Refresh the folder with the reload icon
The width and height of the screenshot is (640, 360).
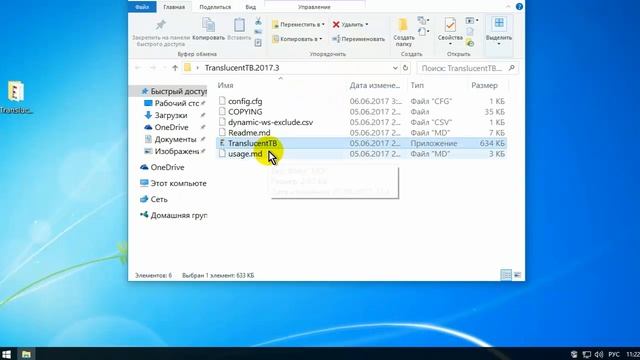(405, 68)
